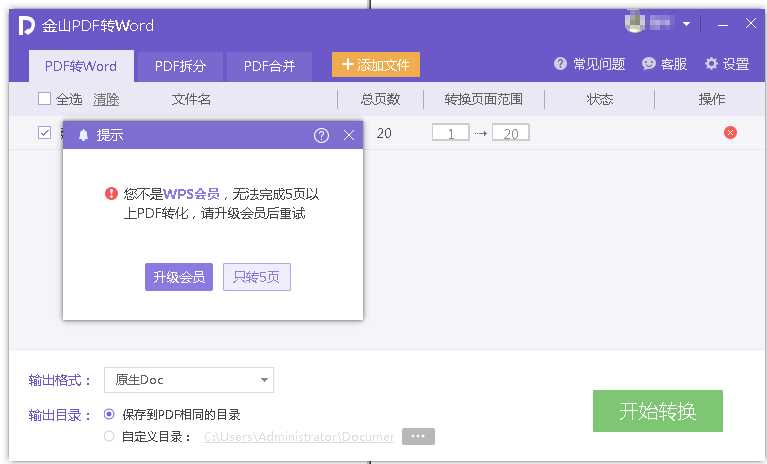Click the custom output path link
This screenshot has height=464, width=767.
299,437
